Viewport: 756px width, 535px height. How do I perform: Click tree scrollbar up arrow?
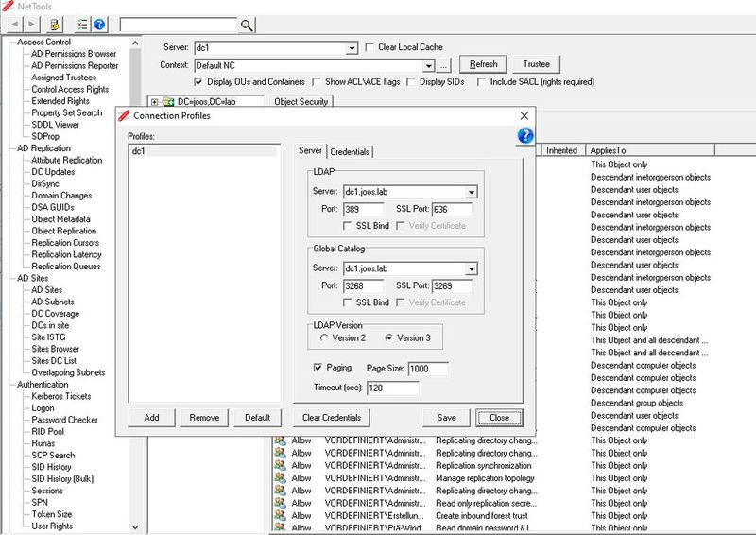coord(135,43)
